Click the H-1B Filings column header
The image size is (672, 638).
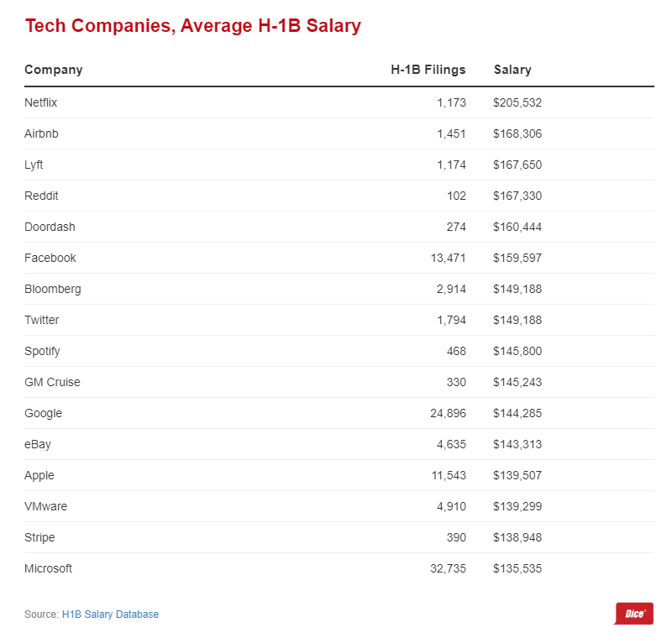pyautogui.click(x=428, y=70)
